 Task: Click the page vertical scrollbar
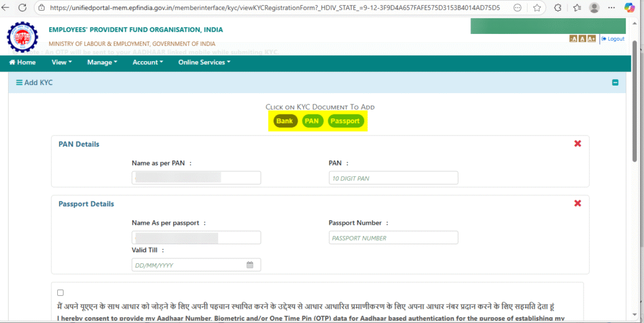point(635,101)
